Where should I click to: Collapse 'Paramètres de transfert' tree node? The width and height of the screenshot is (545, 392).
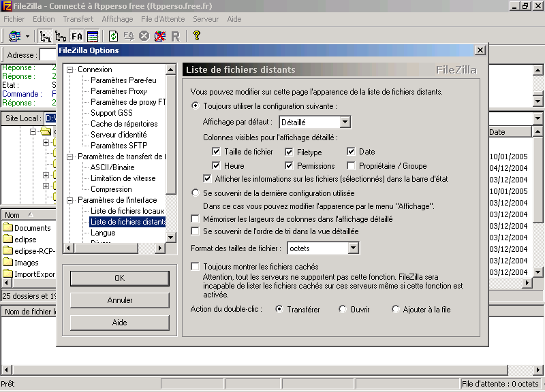pyautogui.click(x=70, y=157)
